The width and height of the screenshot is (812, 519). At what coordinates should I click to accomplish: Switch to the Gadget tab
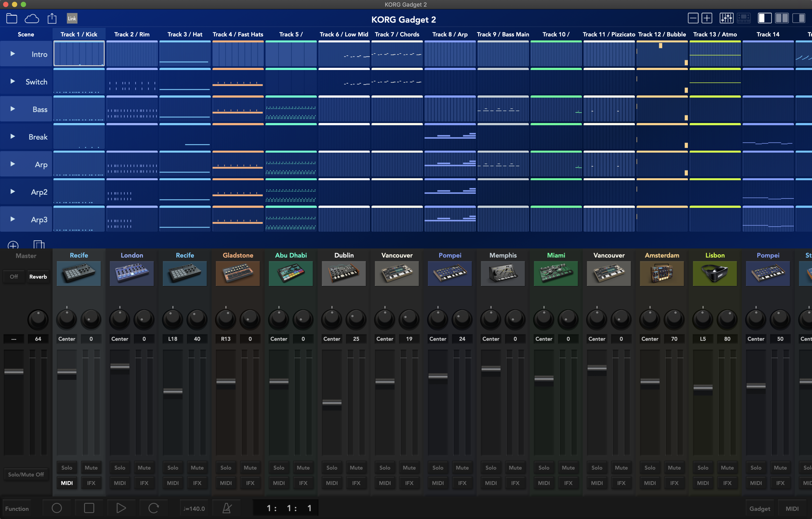point(760,509)
